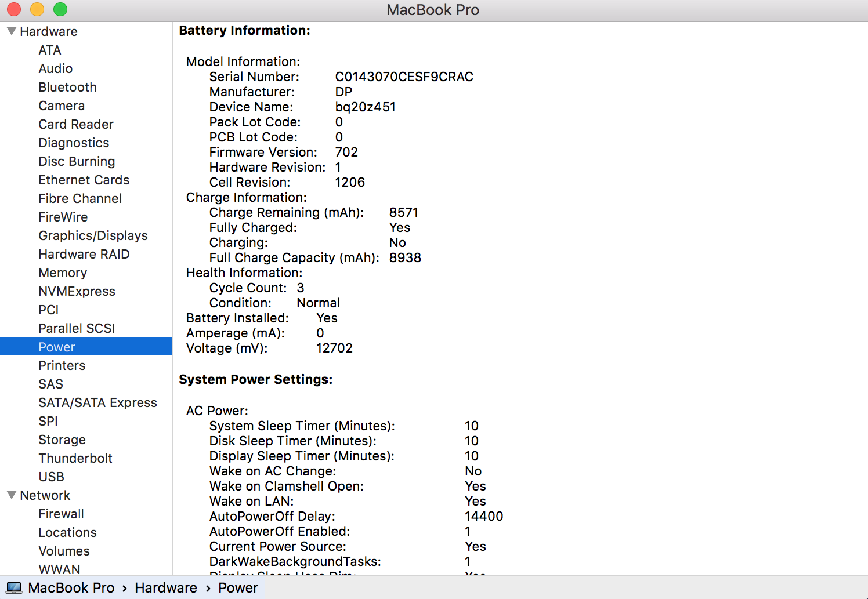The height and width of the screenshot is (599, 868).
Task: Click device name value bq20z451
Action: pos(366,107)
